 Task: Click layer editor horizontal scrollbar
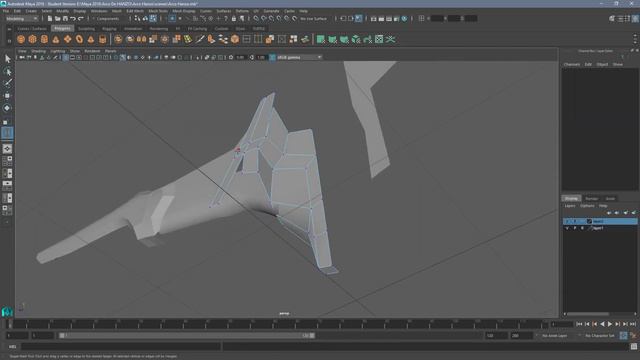(x=588, y=314)
